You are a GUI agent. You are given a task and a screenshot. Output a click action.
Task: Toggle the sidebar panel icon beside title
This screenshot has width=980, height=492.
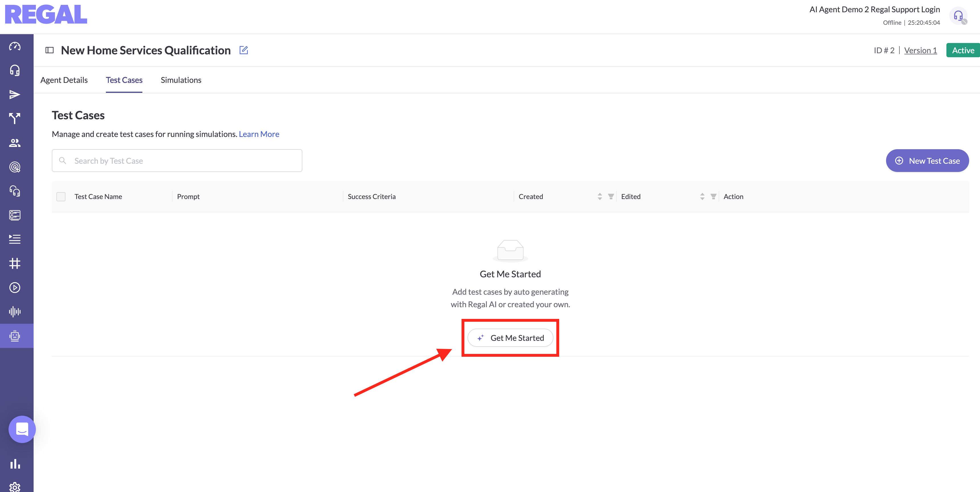50,50
